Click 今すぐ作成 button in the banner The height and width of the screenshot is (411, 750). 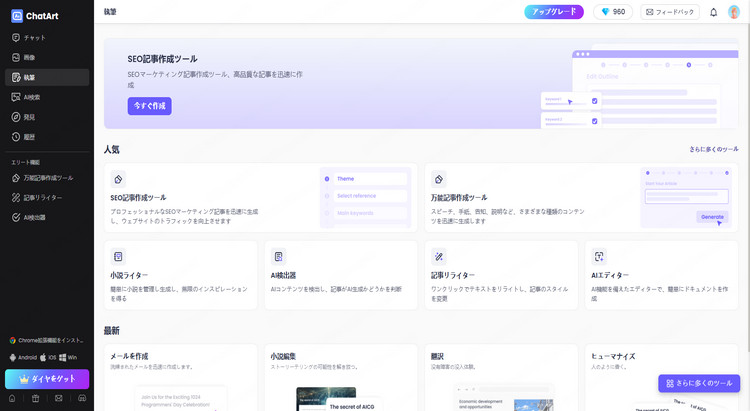(x=149, y=106)
